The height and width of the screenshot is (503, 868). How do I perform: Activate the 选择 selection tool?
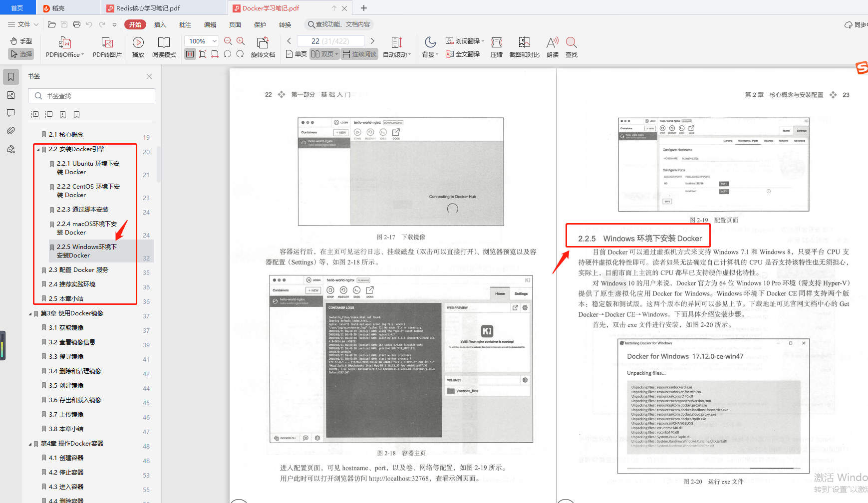21,54
